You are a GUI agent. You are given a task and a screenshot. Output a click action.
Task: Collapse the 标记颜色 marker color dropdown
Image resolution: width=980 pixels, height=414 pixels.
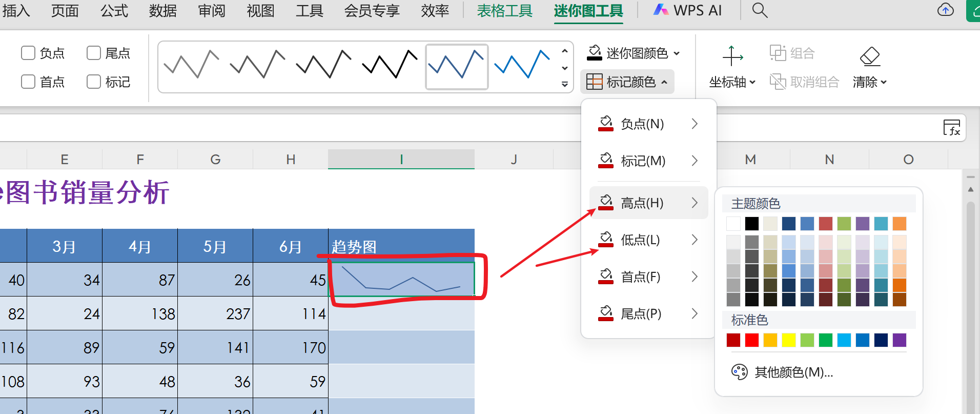(x=627, y=82)
